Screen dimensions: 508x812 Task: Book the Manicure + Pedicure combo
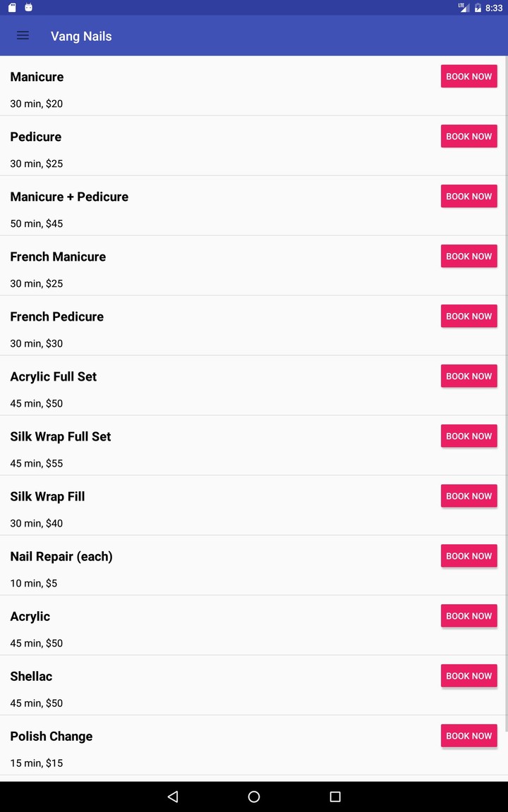coord(468,196)
